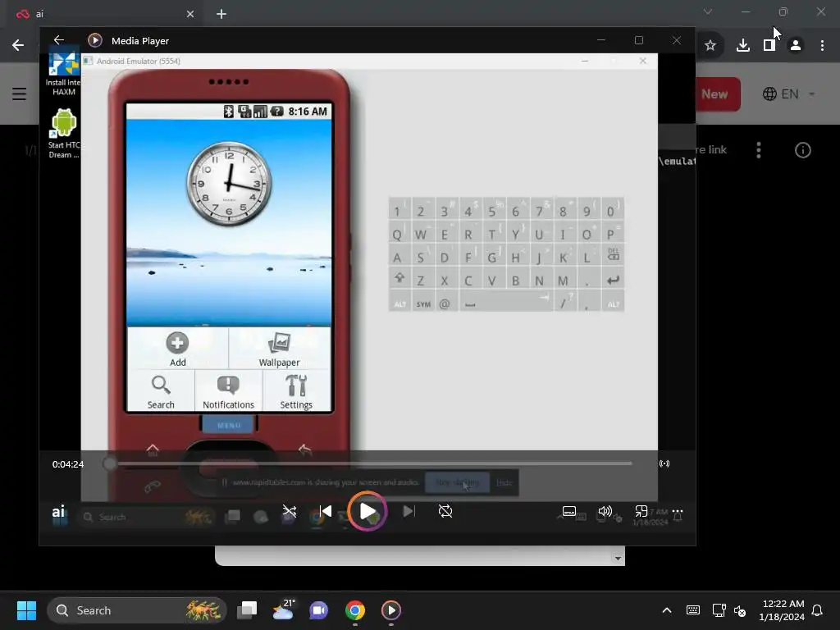The image size is (840, 630).
Task: Click the red New button
Action: click(717, 94)
